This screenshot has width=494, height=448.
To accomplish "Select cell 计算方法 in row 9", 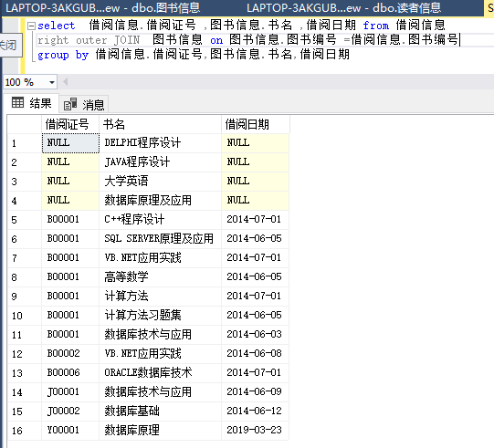I will pos(161,297).
